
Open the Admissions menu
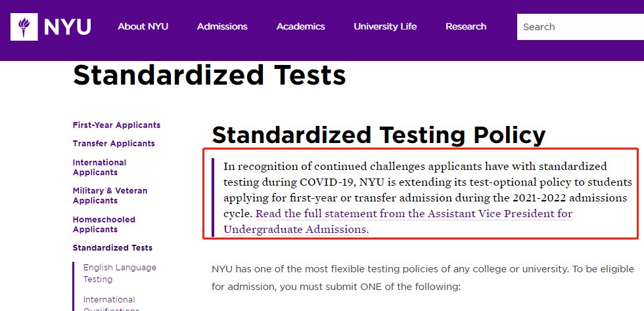pos(222,27)
